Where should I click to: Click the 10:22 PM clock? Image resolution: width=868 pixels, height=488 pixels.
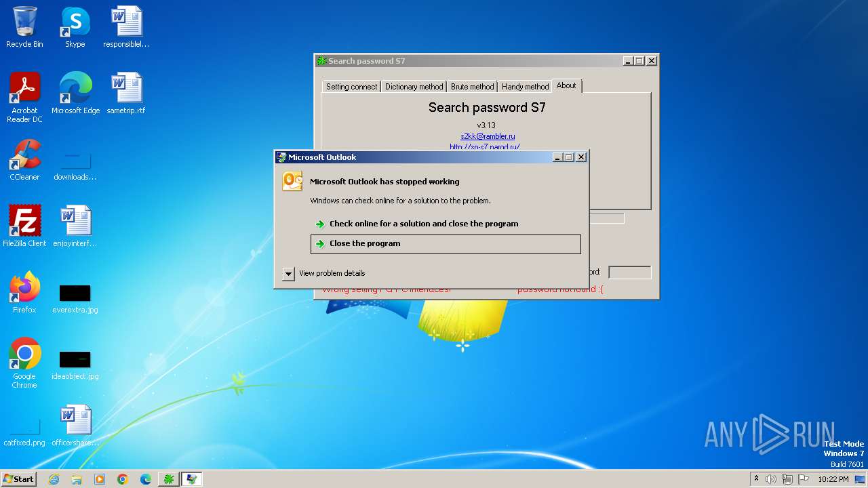[x=833, y=479]
